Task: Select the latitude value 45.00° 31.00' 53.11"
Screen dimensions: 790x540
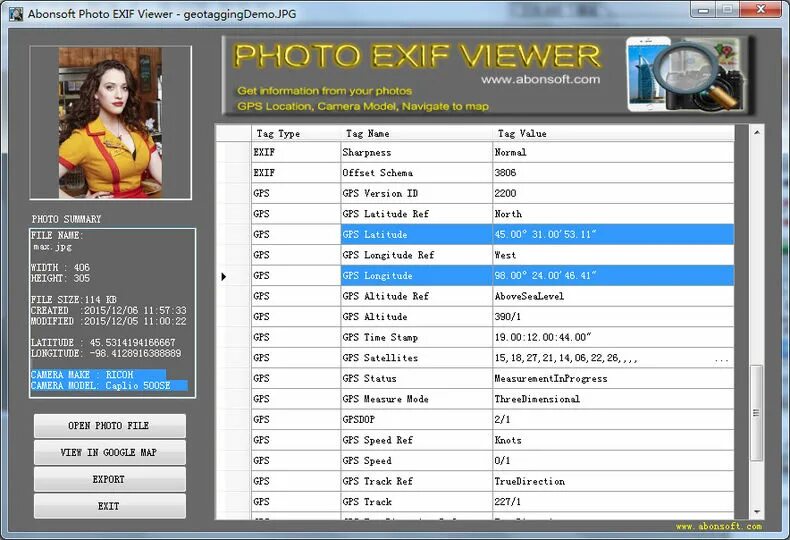Action: click(613, 235)
